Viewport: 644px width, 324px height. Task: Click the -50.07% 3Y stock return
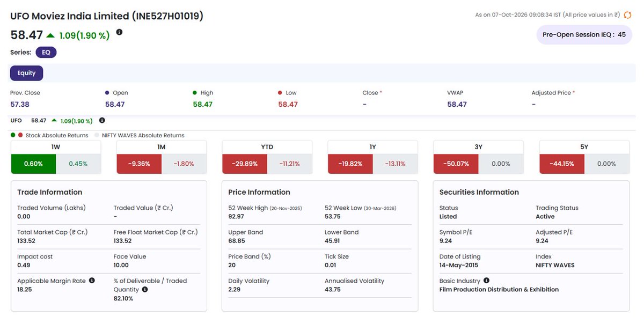[456, 164]
